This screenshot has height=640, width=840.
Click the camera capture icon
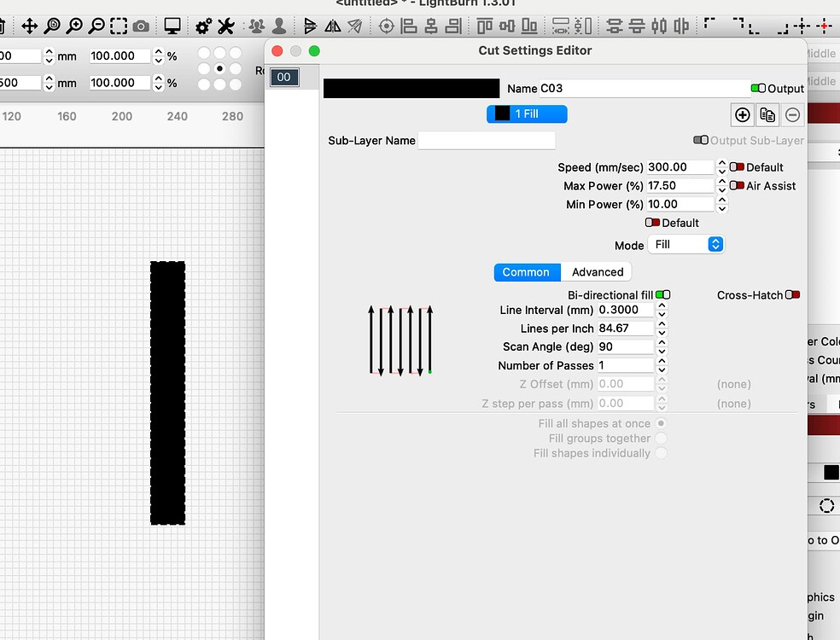141,26
